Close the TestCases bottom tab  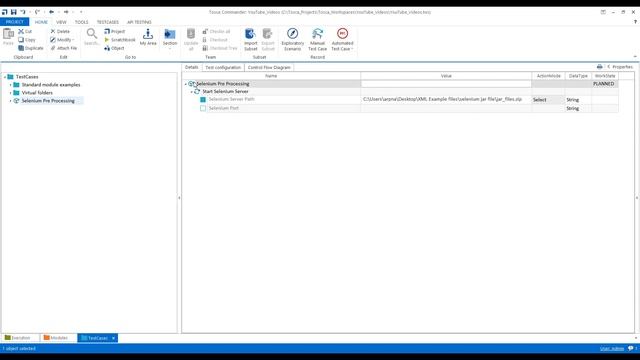[113, 338]
